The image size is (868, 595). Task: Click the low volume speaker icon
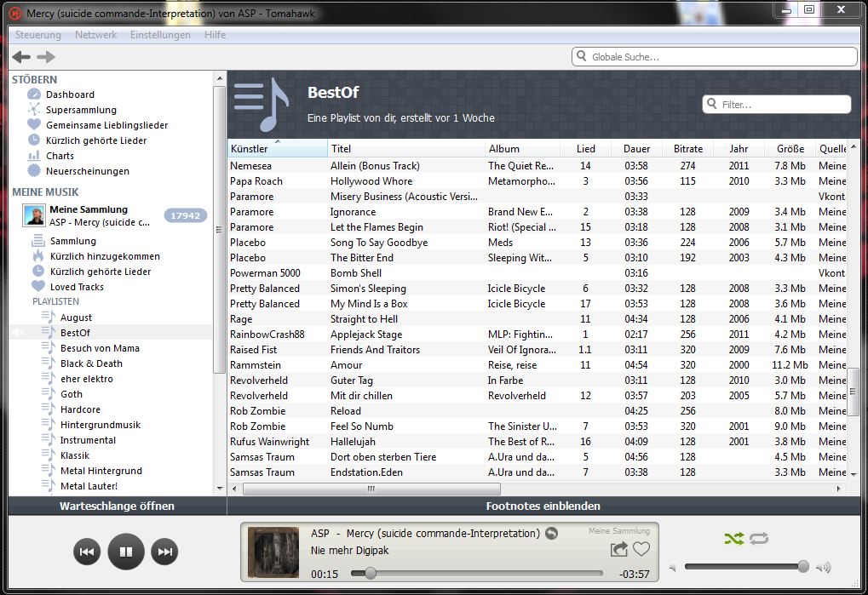point(673,568)
